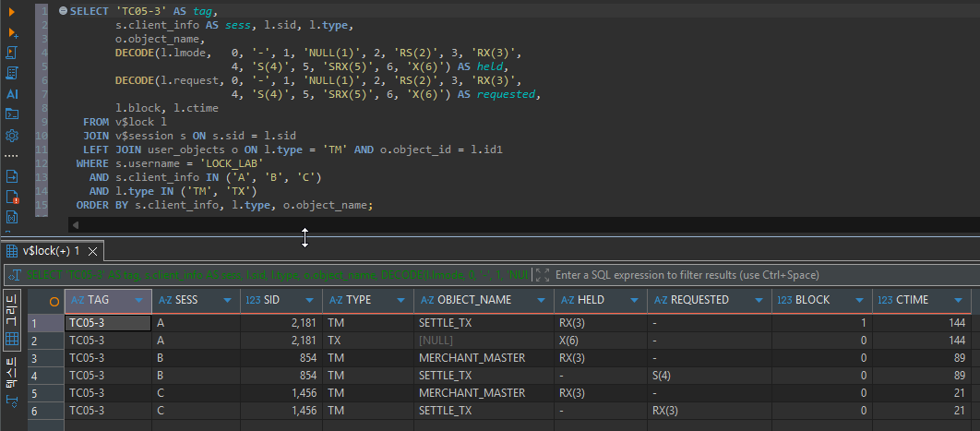
Task: Close the v$lock(+) 1 result tab
Action: [92, 251]
